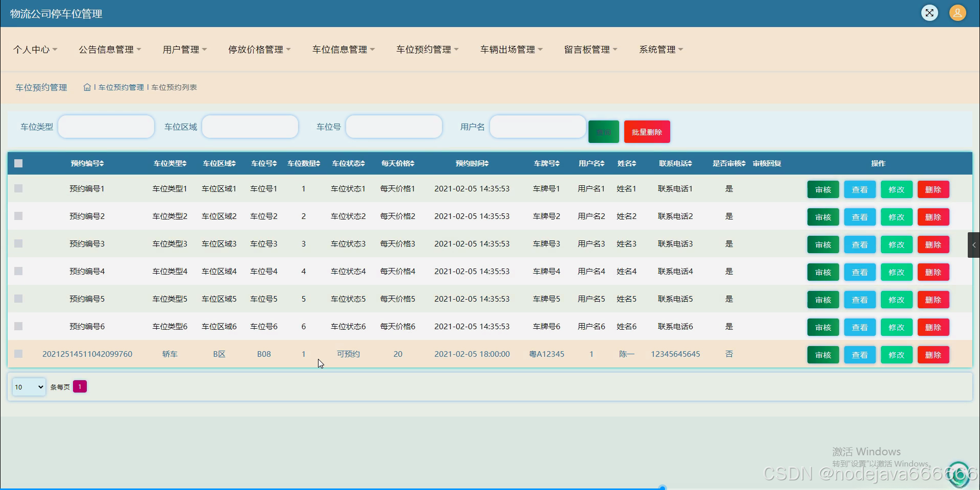
Task: Open the 个人中心 dropdown menu
Action: (x=35, y=50)
